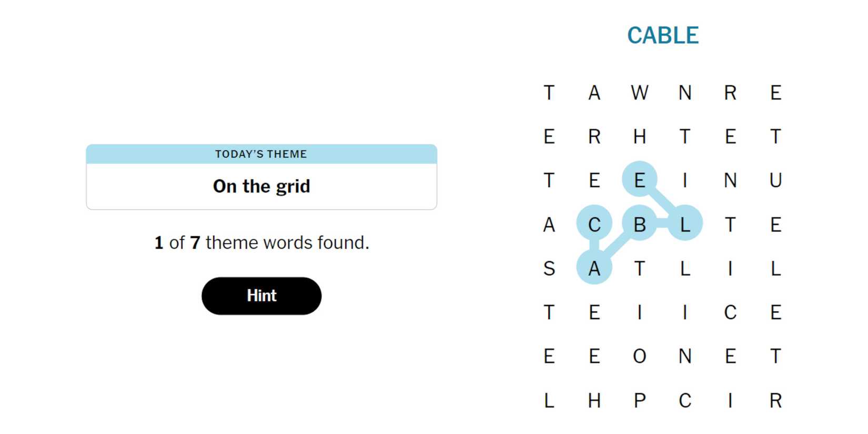Select the letter O in the grid
The image size is (868, 434).
(640, 357)
